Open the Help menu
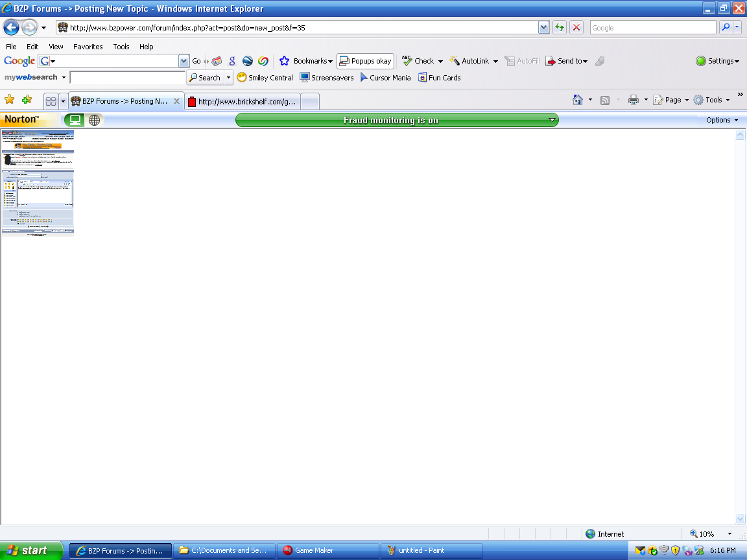The height and width of the screenshot is (560, 747). click(x=147, y=47)
